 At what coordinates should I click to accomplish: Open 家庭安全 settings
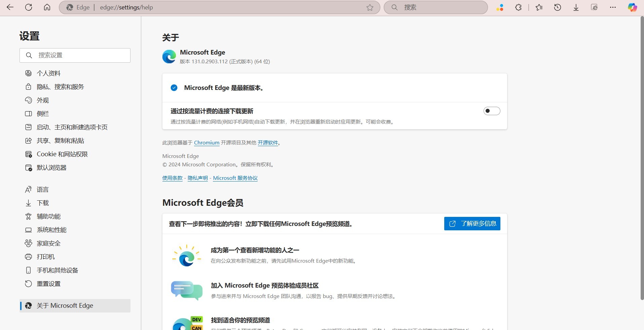click(75, 243)
